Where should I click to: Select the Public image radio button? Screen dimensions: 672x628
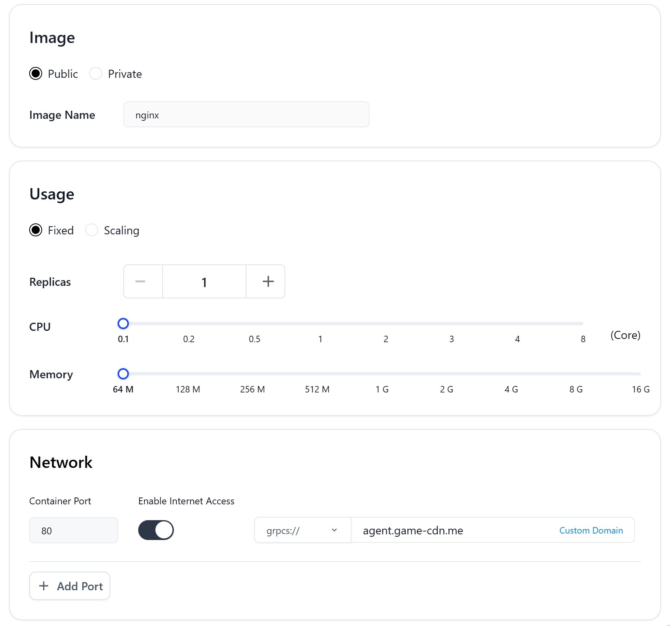(36, 74)
